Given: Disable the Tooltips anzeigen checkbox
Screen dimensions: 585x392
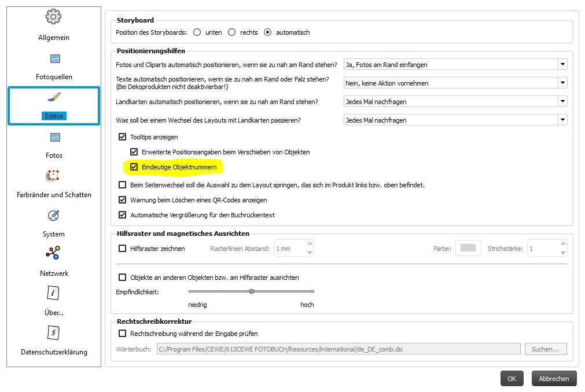Looking at the screenshot, I should click(x=122, y=137).
